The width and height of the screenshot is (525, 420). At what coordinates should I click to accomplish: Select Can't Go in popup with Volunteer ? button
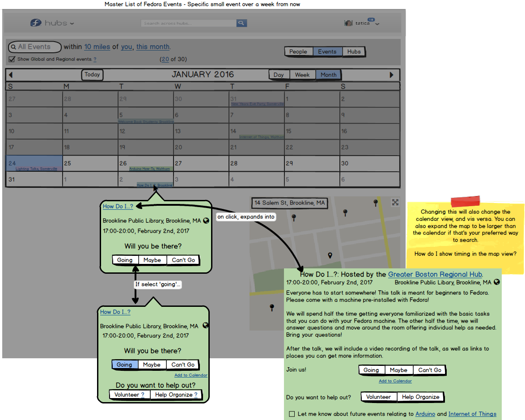tap(183, 365)
